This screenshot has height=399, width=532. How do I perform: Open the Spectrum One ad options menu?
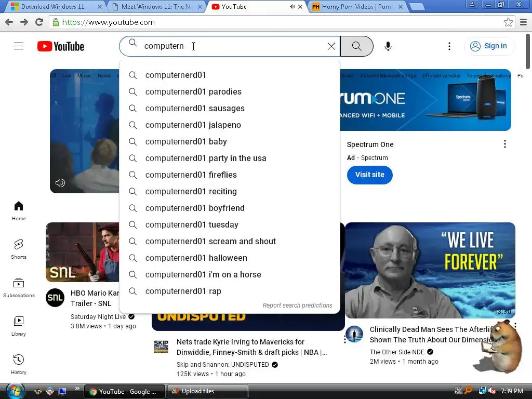pos(505,144)
